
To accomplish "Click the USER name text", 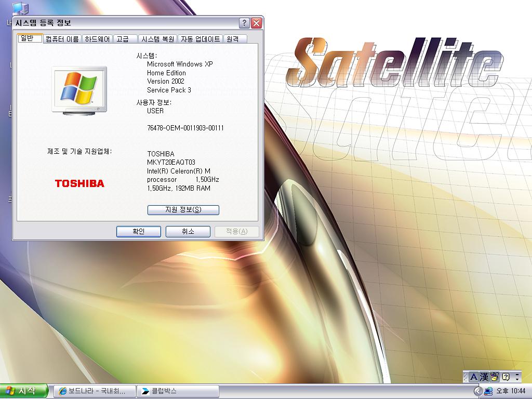I will [155, 111].
